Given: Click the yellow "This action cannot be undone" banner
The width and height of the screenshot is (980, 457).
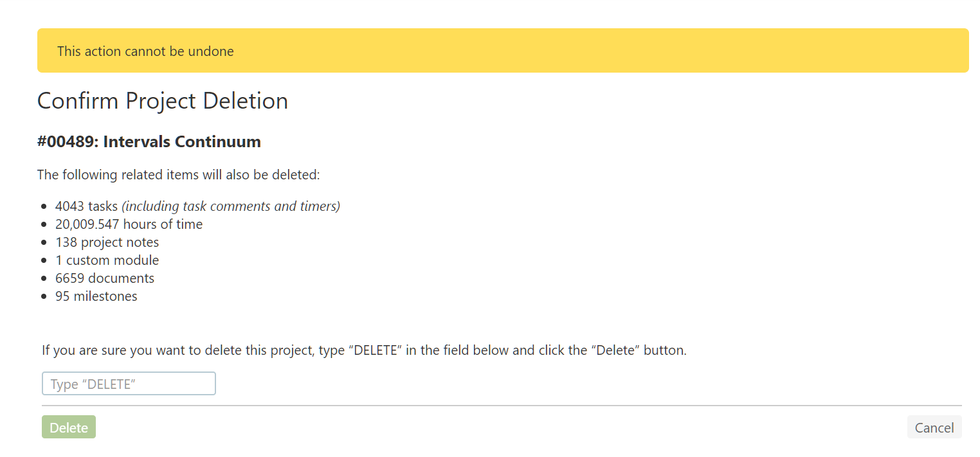Looking at the screenshot, I should 502,51.
